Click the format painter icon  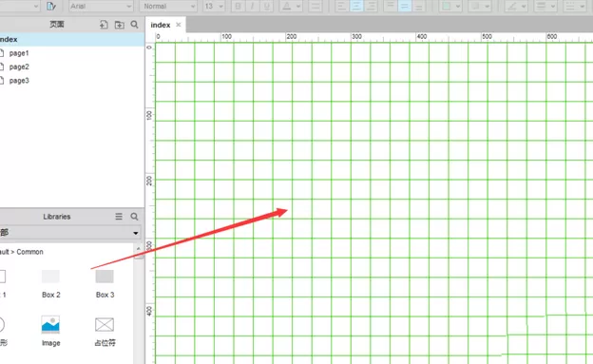click(51, 6)
